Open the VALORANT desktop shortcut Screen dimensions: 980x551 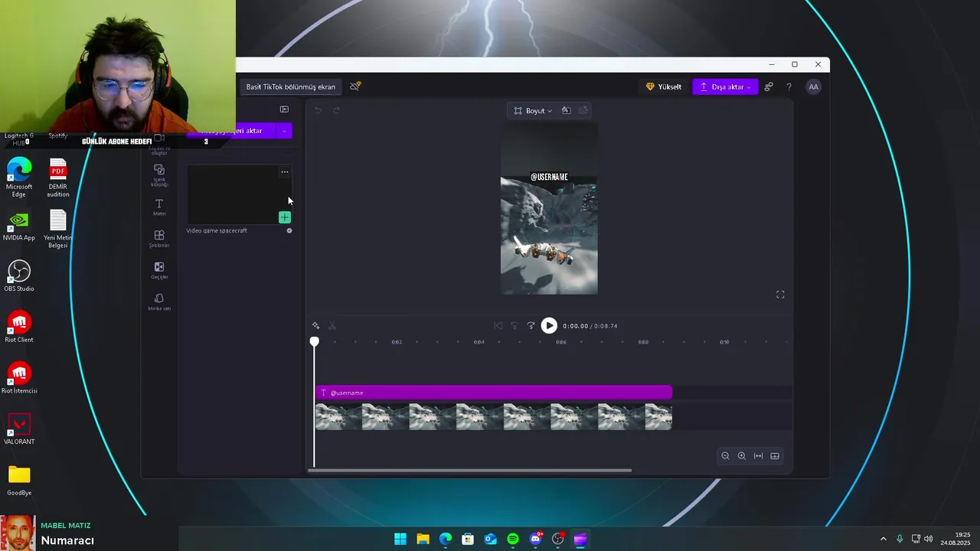point(19,429)
